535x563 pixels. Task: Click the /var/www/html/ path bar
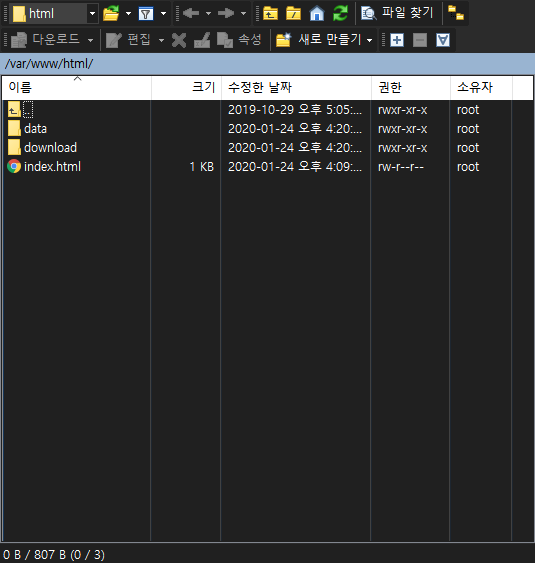(268, 64)
